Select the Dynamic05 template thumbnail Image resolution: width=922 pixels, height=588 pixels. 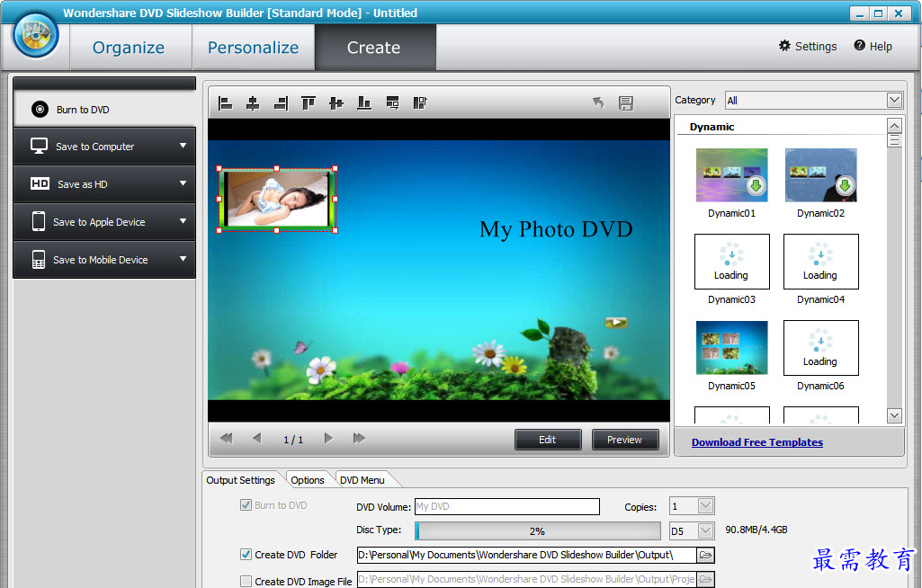pyautogui.click(x=731, y=348)
